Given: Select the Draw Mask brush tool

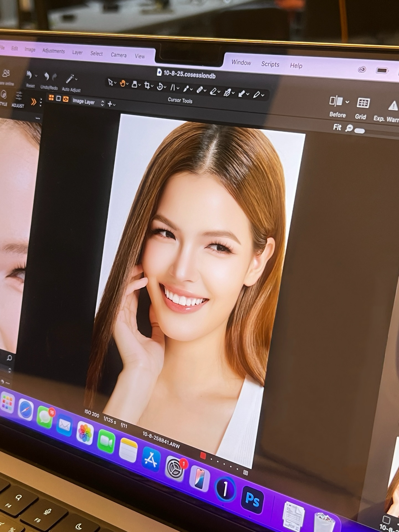Looking at the screenshot, I should pos(186,89).
